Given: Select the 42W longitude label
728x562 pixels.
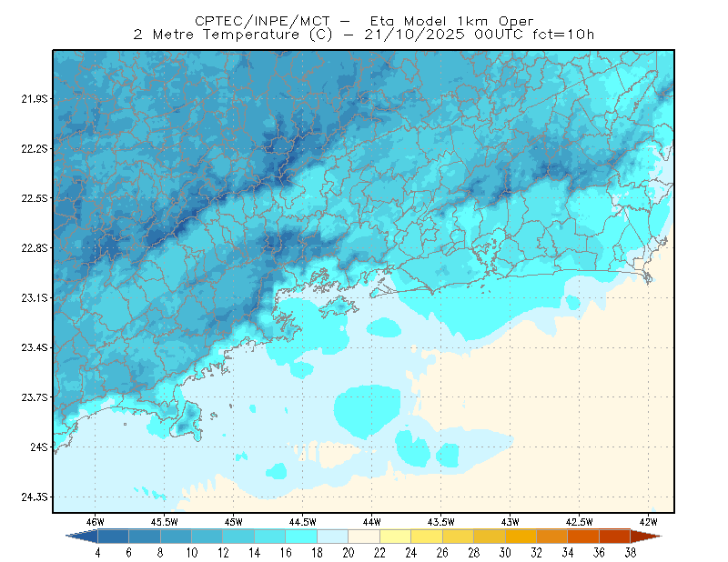Looking at the screenshot, I should [x=648, y=522].
